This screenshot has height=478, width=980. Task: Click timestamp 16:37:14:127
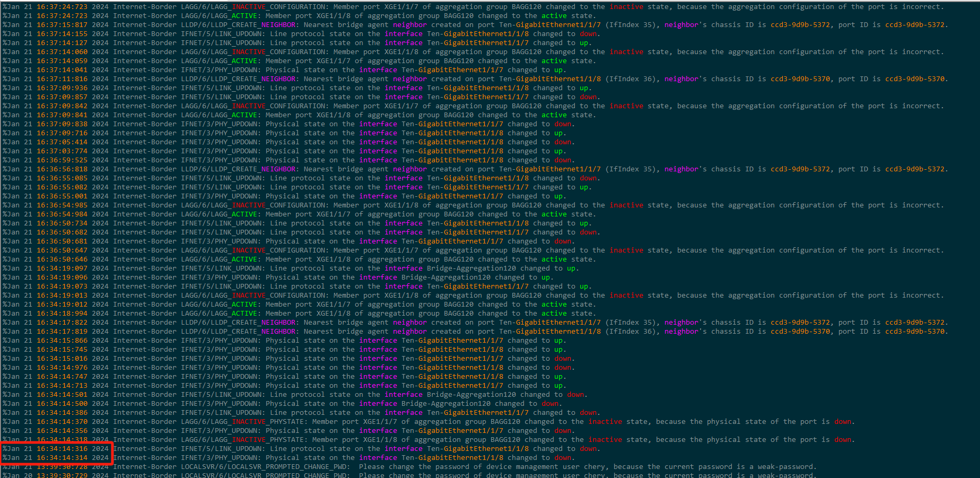[62, 43]
